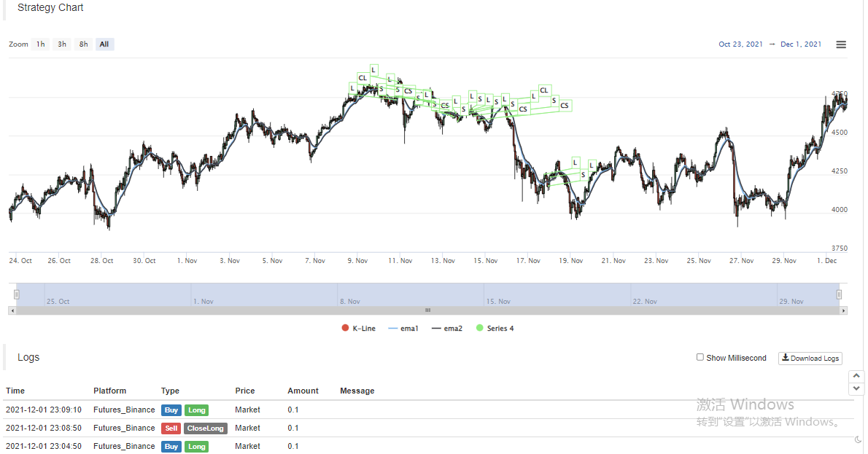Select the 8h zoom range

(84, 44)
